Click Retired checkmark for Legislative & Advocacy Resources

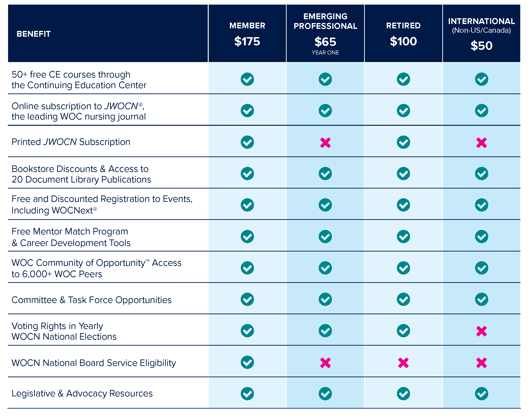pos(403,393)
